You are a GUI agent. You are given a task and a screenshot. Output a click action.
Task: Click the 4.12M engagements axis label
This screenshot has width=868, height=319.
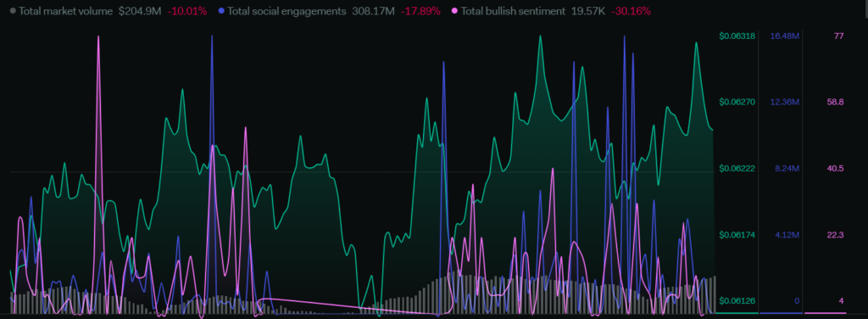click(x=787, y=235)
